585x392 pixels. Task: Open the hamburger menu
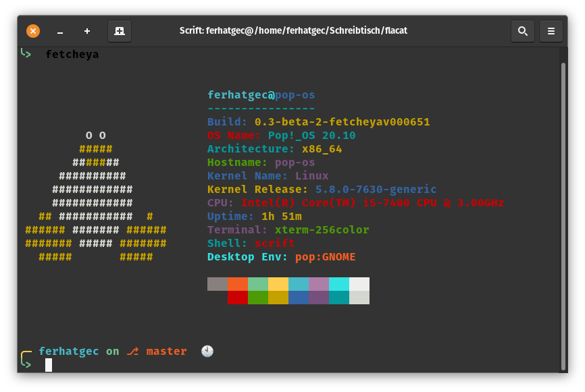click(x=551, y=31)
